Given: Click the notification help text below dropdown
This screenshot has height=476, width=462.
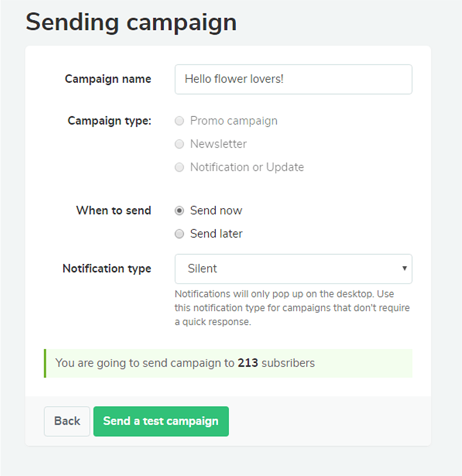Looking at the screenshot, I should (292, 307).
